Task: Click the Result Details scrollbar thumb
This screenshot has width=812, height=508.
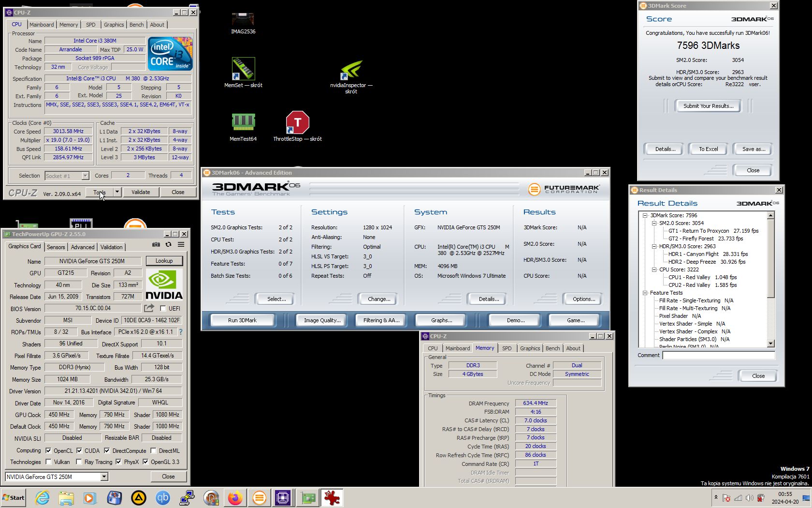Action: click(x=771, y=258)
